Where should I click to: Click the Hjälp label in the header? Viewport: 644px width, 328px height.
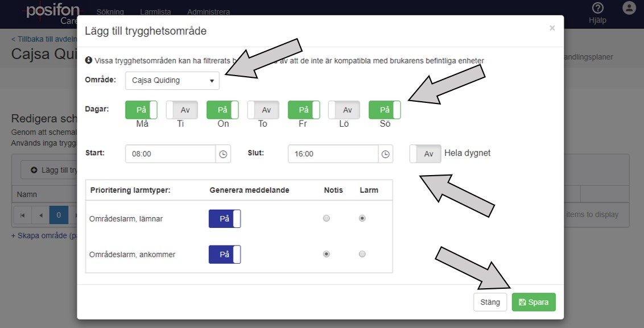(597, 20)
